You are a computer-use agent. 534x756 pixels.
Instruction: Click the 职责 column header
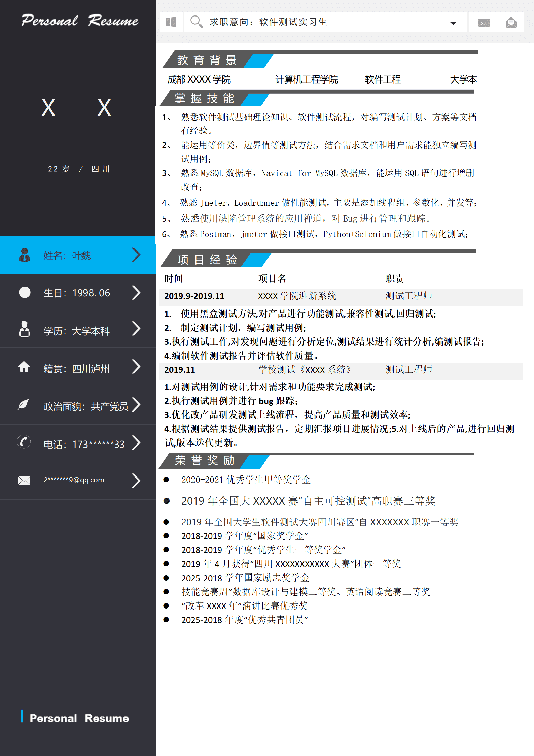[394, 278]
